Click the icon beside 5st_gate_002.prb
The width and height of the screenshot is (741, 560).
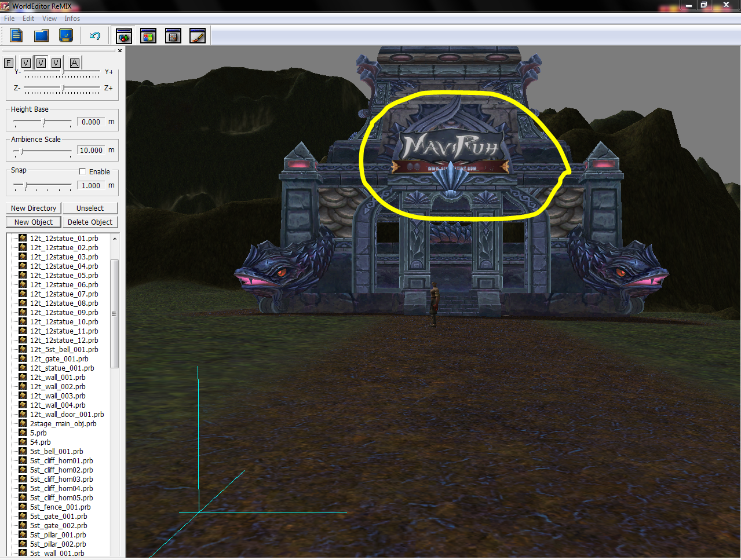click(x=23, y=525)
